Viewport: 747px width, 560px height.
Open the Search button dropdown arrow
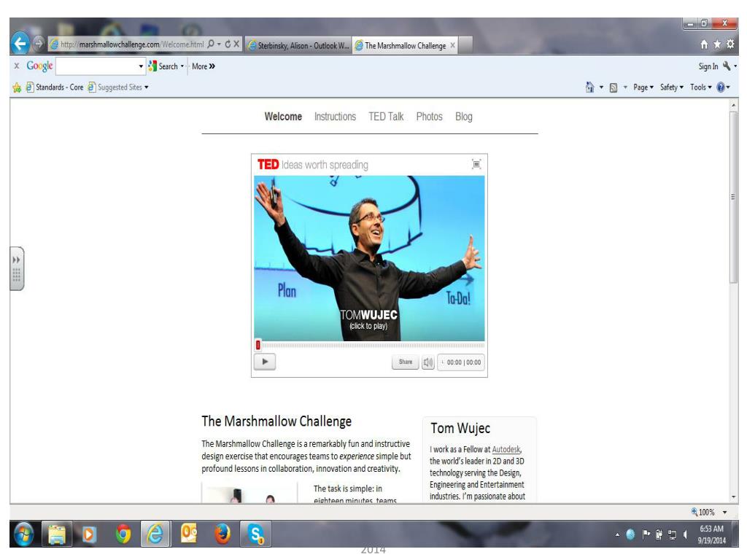point(182,66)
